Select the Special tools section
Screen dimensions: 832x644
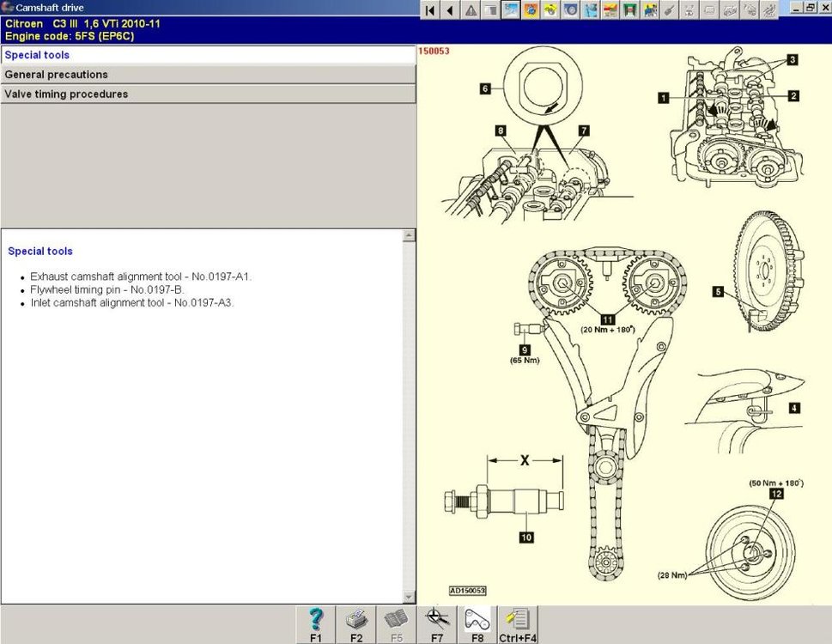click(208, 55)
